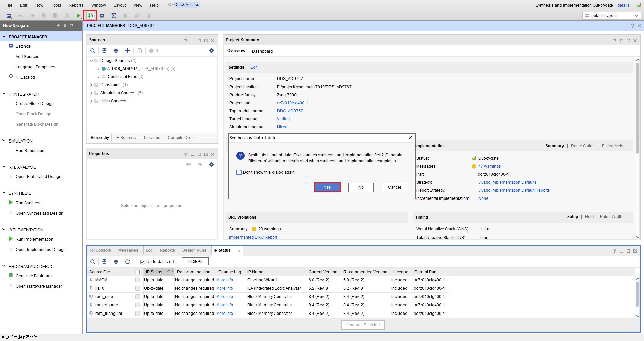The image size is (644, 341).
Task: Expand the Utility Sources node
Action: point(91,101)
